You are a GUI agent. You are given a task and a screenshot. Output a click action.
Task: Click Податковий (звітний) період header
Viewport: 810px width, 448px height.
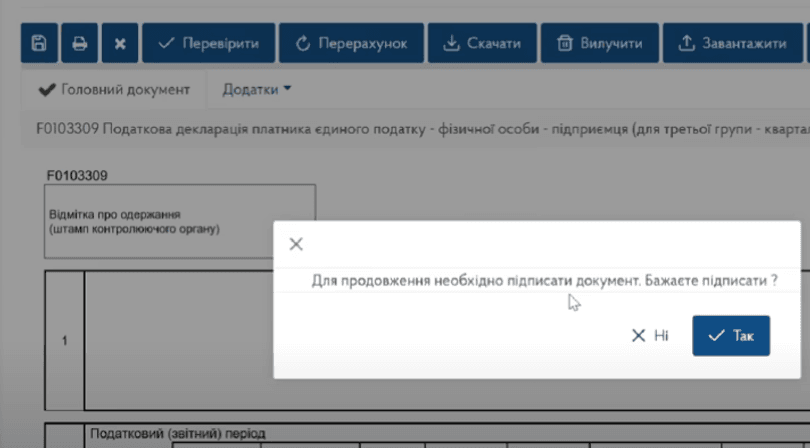[178, 434]
